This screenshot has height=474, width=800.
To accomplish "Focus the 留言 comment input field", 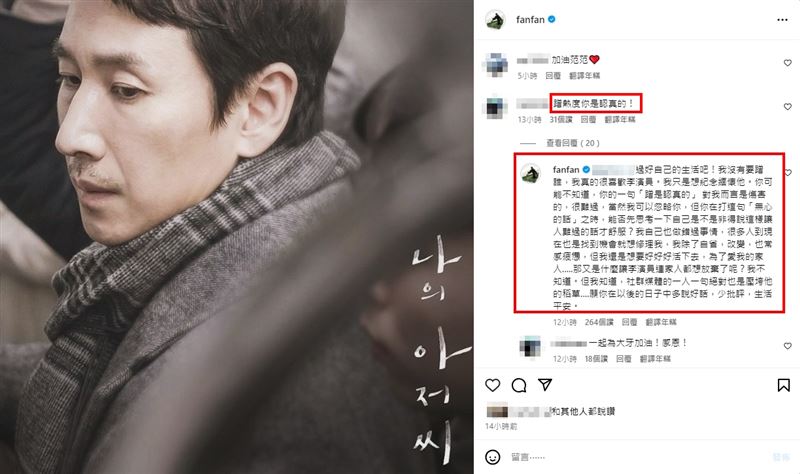I will [x=640, y=457].
